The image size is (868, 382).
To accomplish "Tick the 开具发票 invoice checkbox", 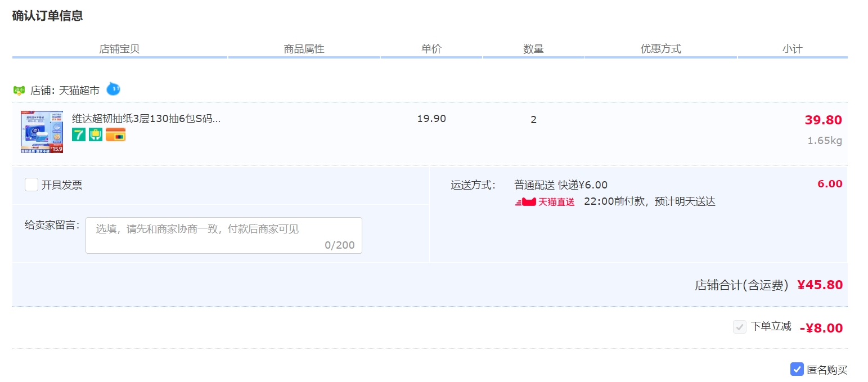I will pos(32,185).
